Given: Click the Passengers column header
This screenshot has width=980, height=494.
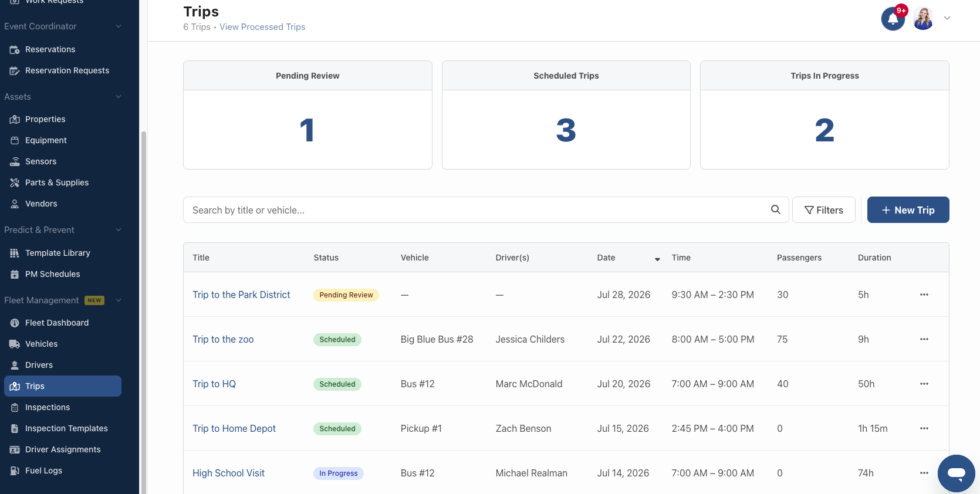Looking at the screenshot, I should click(799, 258).
